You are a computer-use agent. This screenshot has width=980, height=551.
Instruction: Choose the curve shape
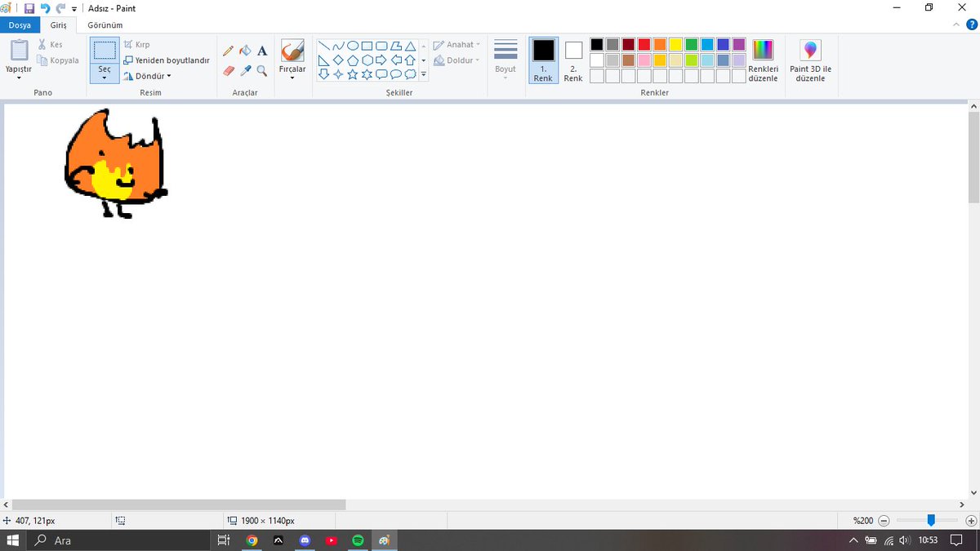(x=338, y=46)
